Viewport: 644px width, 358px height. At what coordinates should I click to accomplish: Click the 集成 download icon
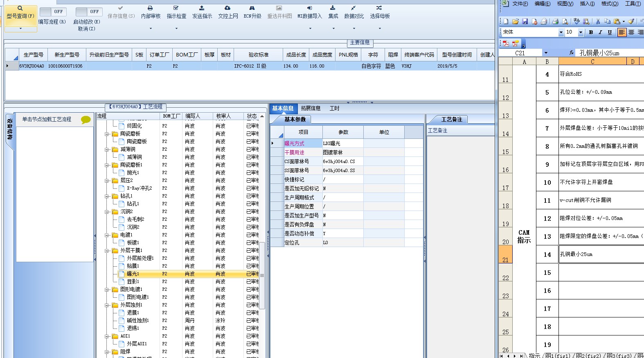(333, 8)
